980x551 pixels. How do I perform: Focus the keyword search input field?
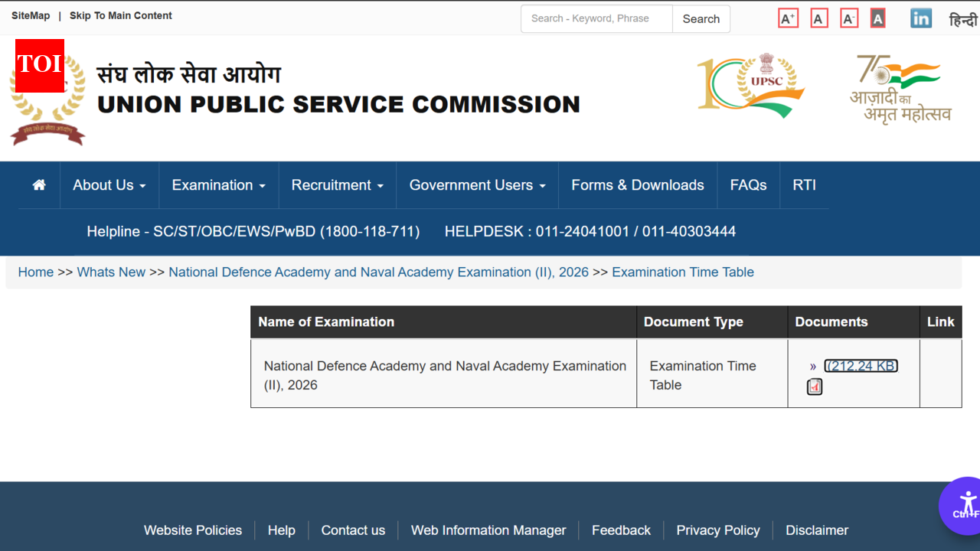pos(596,19)
